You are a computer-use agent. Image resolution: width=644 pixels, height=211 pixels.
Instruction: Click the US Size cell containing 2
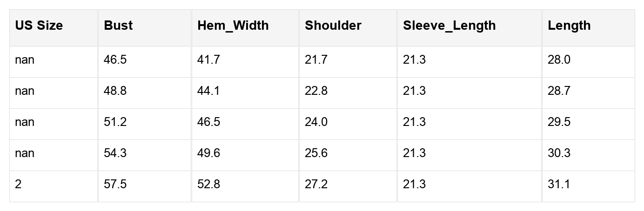point(19,185)
